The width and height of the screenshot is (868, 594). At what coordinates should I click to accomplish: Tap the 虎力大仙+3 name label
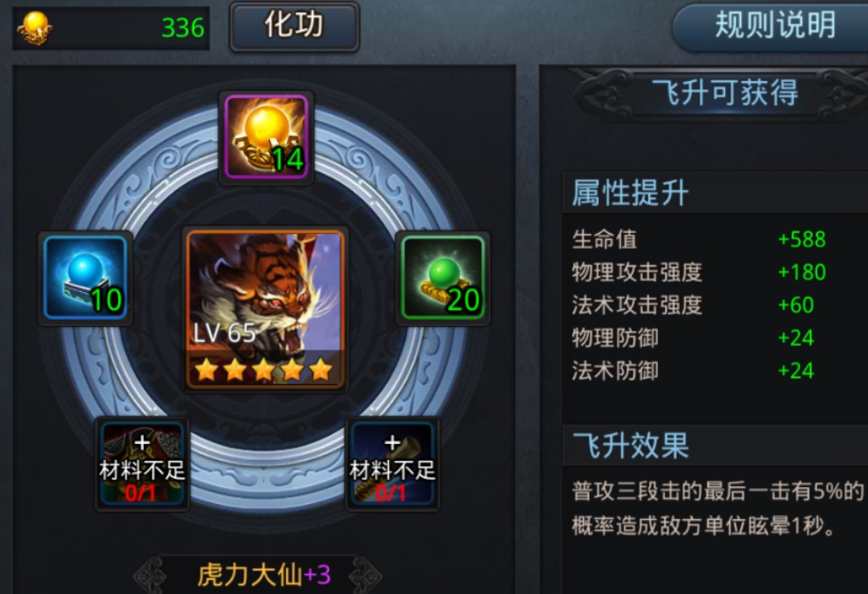[x=264, y=575]
